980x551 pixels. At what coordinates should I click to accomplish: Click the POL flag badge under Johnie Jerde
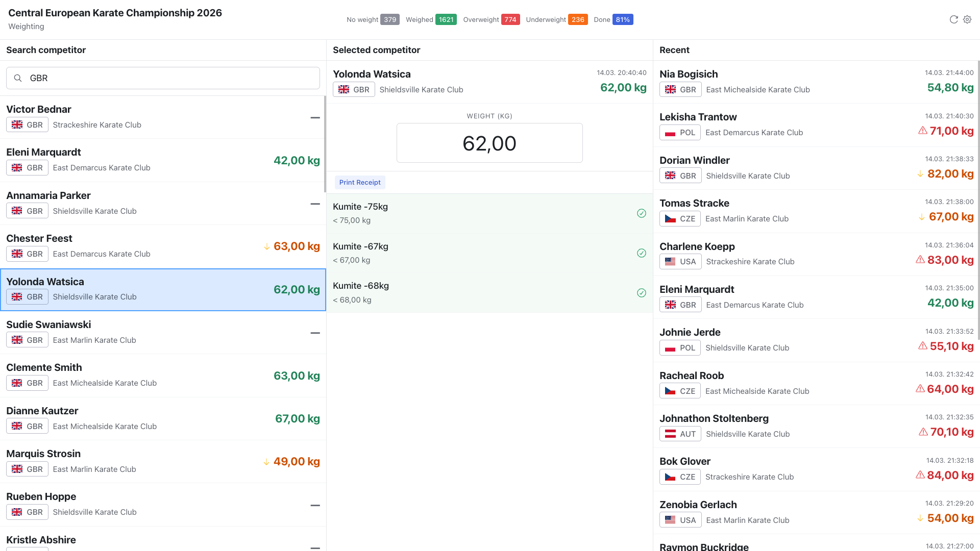coord(680,347)
